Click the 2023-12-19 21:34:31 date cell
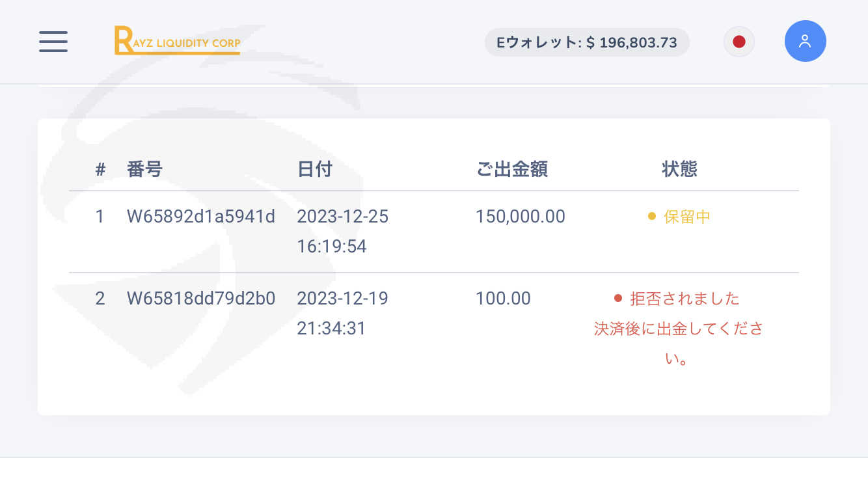The height and width of the screenshot is (488, 868). pyautogui.click(x=342, y=314)
